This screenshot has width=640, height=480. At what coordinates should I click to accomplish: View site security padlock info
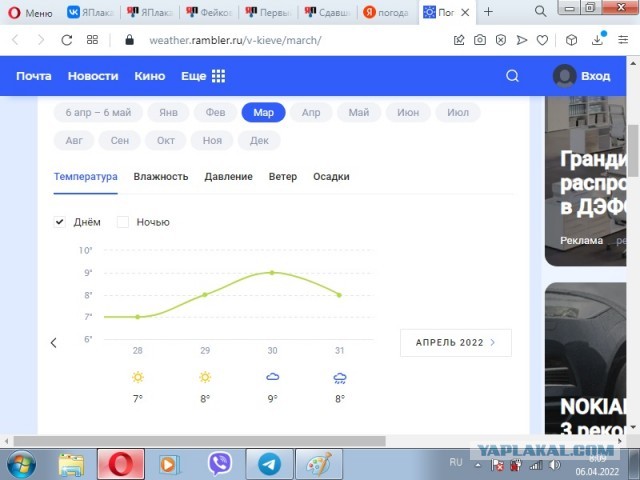[129, 40]
